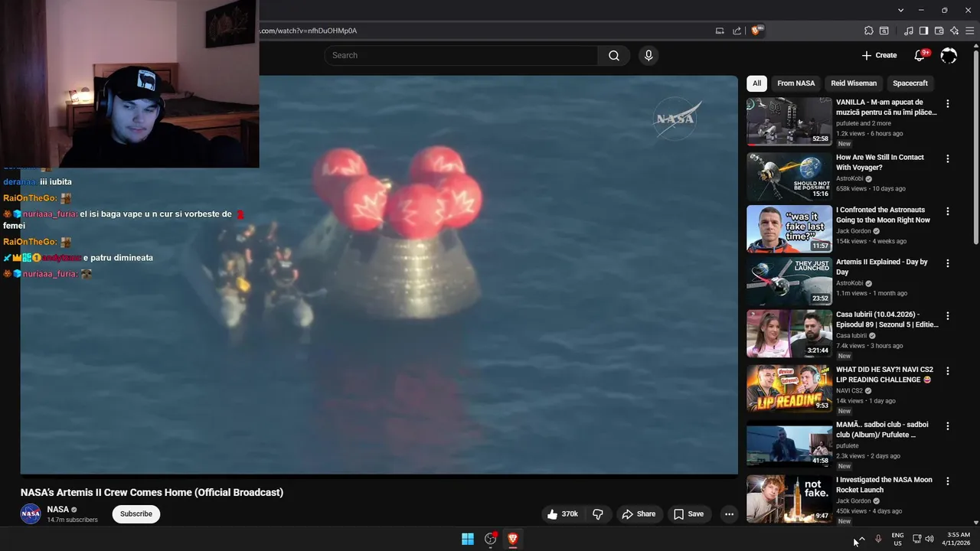Open OBS Studio from taskbar

[x=491, y=539]
